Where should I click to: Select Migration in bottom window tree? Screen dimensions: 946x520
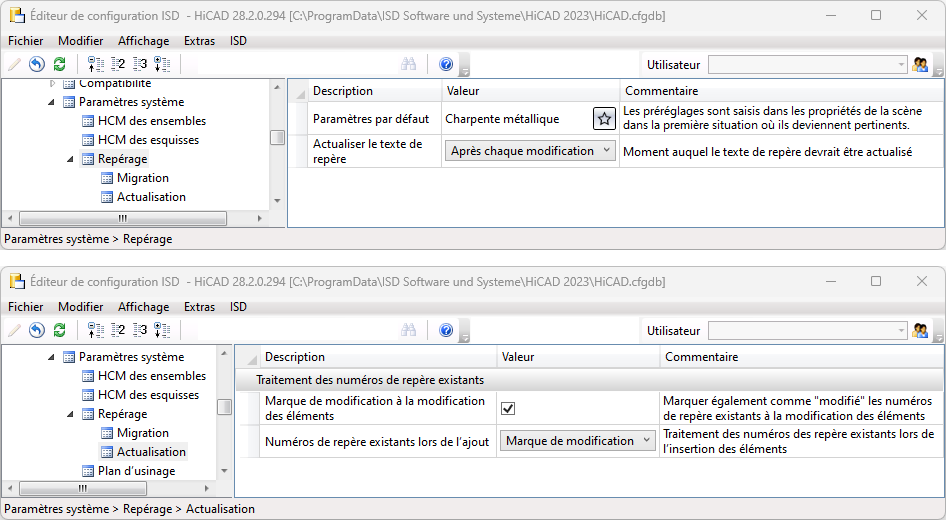pos(142,433)
